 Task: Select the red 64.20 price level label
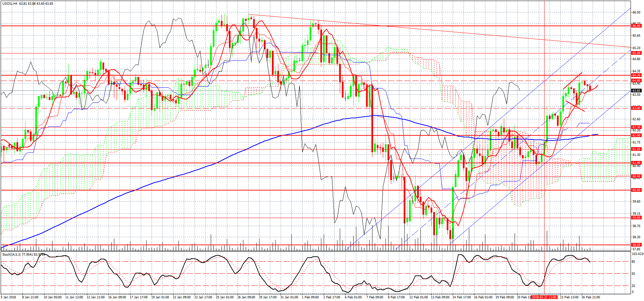[x=636, y=75]
